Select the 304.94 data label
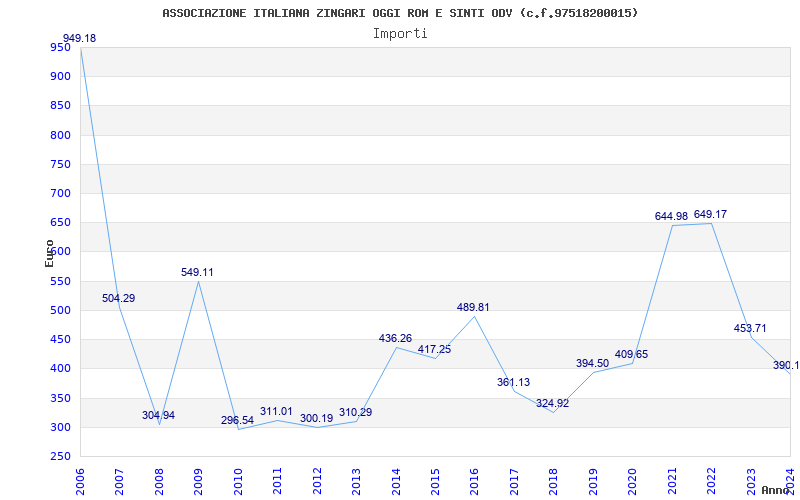 [158, 415]
